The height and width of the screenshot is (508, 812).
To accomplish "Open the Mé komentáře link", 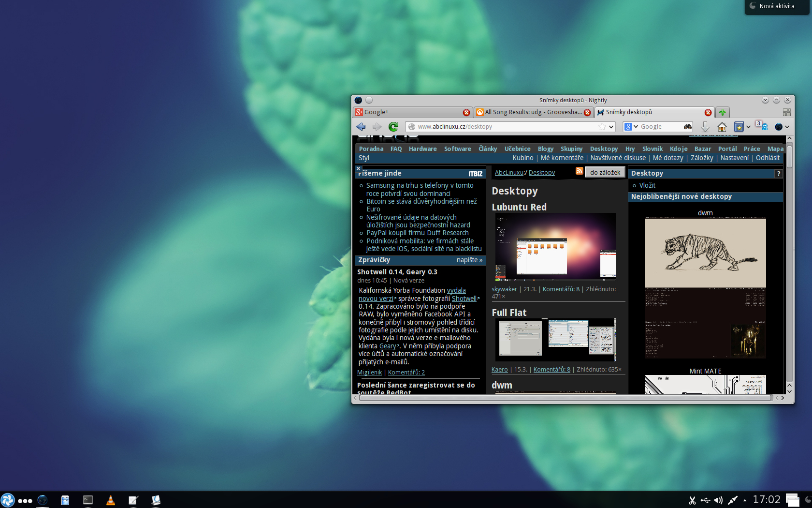I will pos(562,158).
